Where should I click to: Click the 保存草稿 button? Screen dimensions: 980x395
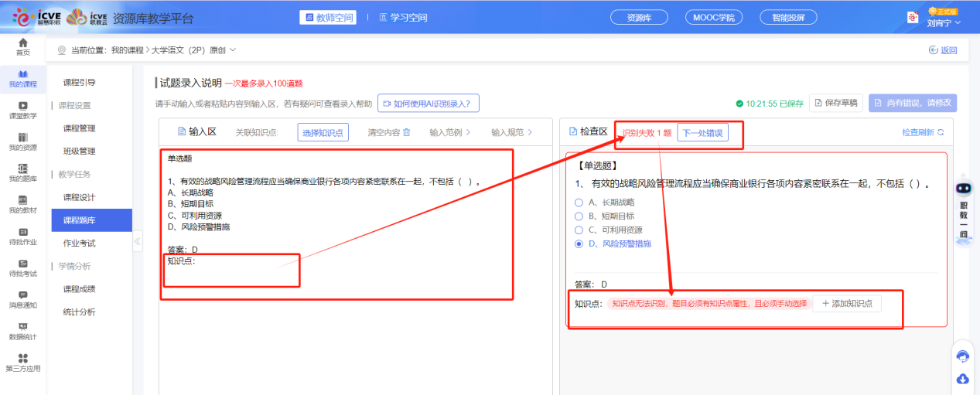click(x=835, y=103)
